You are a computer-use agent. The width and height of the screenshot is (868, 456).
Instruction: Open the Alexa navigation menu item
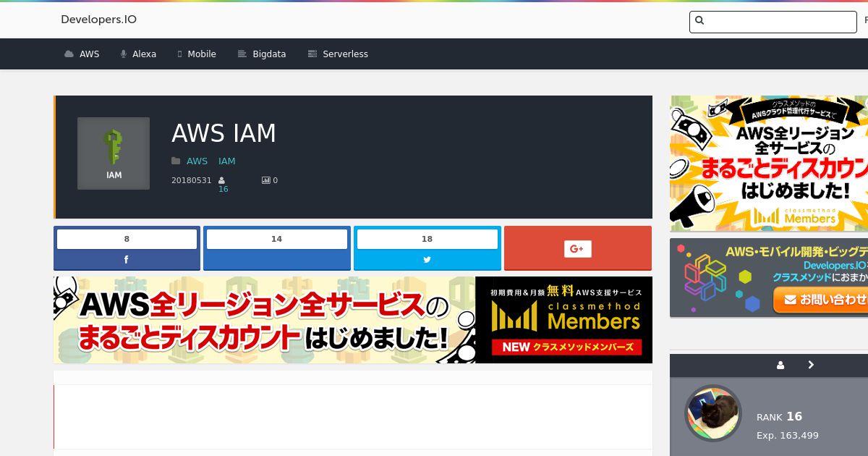[138, 54]
